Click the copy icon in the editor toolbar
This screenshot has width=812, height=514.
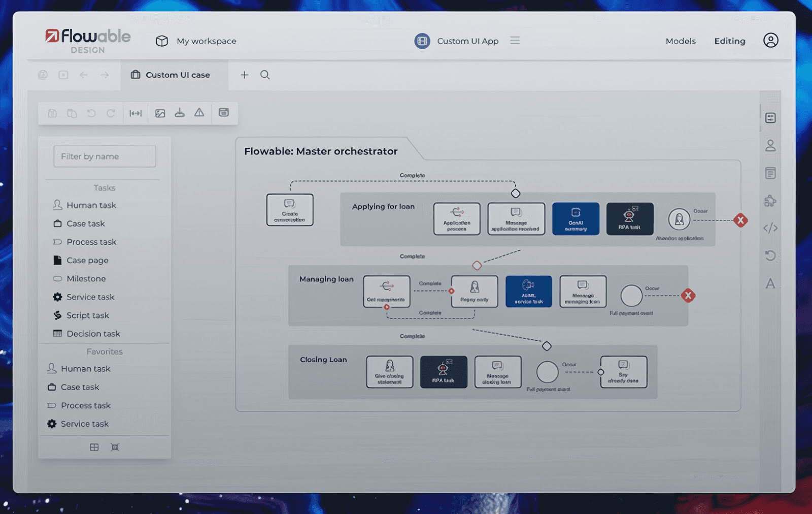point(72,113)
